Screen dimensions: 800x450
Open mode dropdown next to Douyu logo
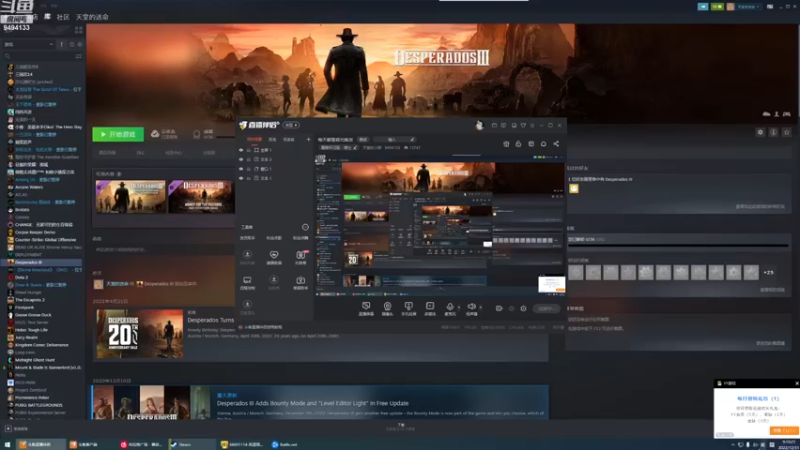pos(292,125)
